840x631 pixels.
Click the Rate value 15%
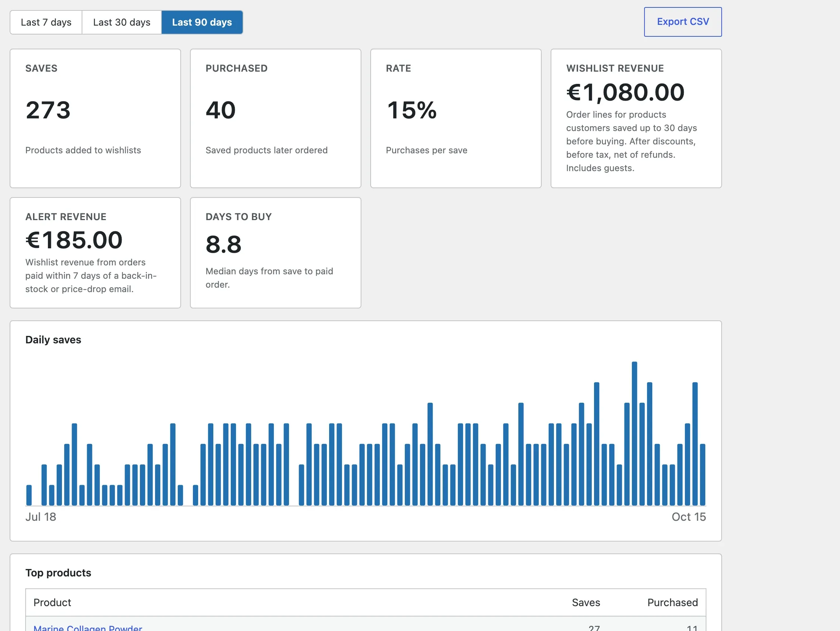411,110
